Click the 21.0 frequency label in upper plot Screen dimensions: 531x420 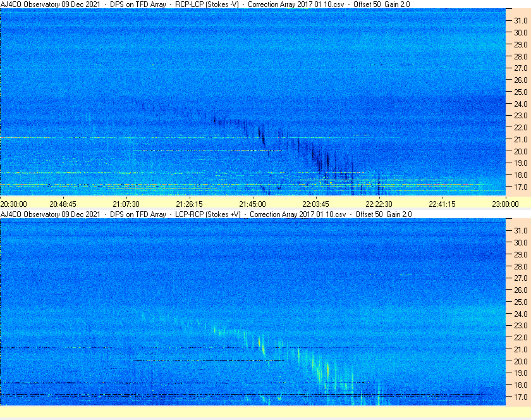point(521,139)
